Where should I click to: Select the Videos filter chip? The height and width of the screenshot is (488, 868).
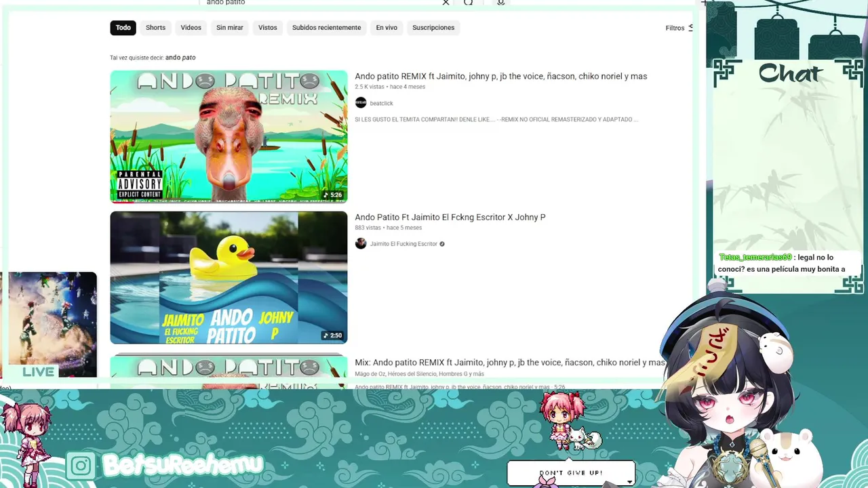191,28
